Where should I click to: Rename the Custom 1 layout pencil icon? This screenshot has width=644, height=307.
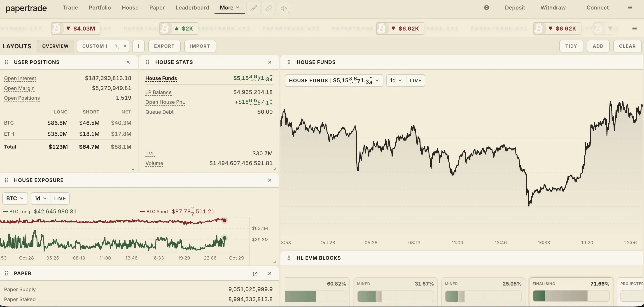(x=117, y=46)
